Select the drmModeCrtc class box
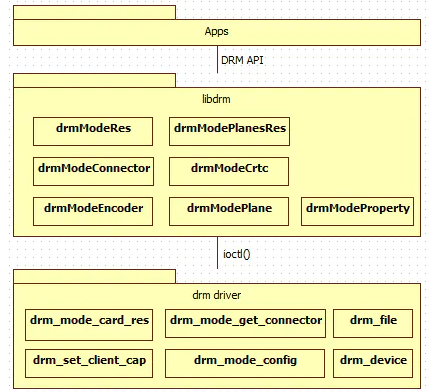Screen dimensions: 442x392 click(x=229, y=171)
